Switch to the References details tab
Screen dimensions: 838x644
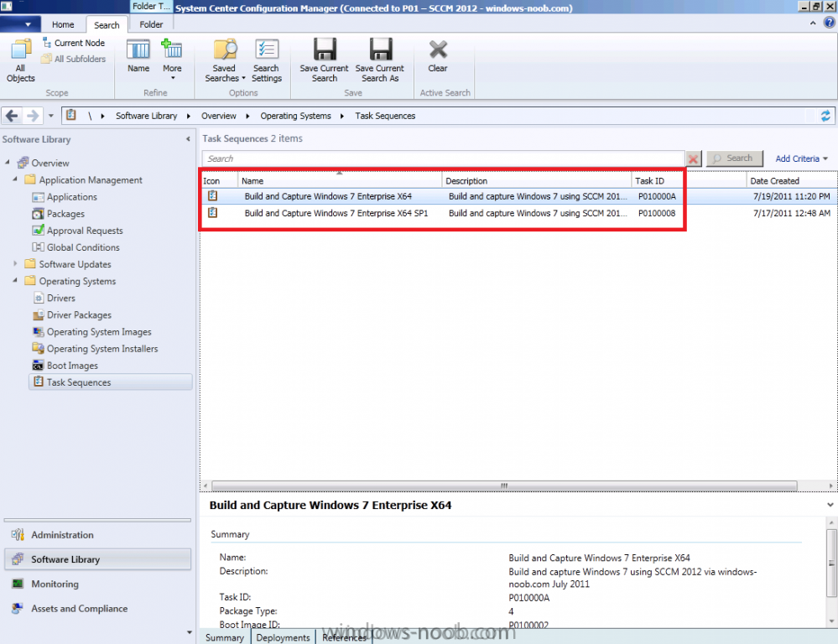click(x=344, y=637)
